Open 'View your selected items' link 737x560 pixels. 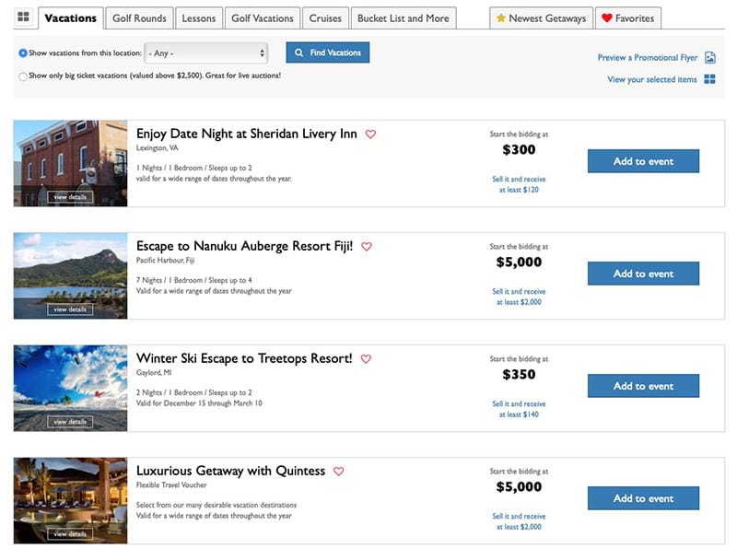tap(651, 80)
